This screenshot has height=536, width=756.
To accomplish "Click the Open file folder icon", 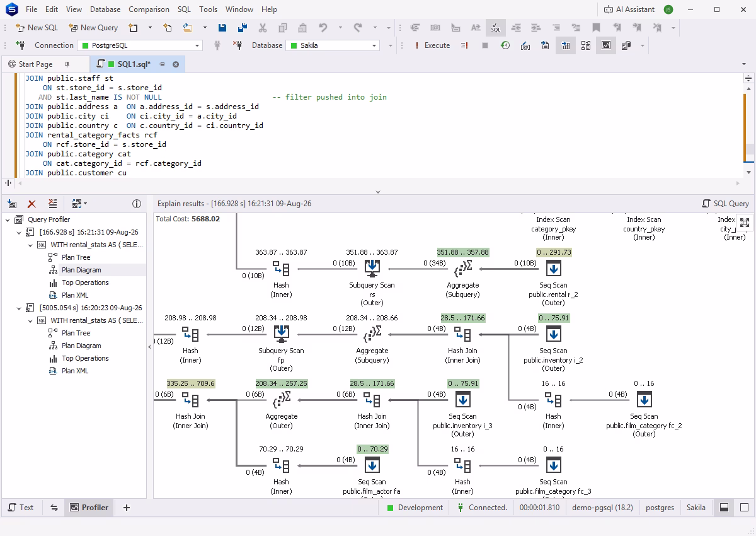I will [188, 28].
